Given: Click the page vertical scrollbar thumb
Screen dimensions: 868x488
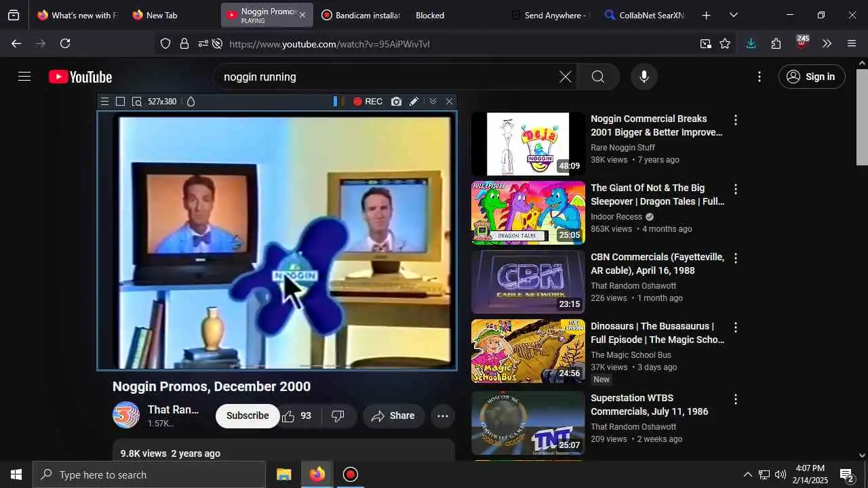Looking at the screenshot, I should pyautogui.click(x=862, y=117).
